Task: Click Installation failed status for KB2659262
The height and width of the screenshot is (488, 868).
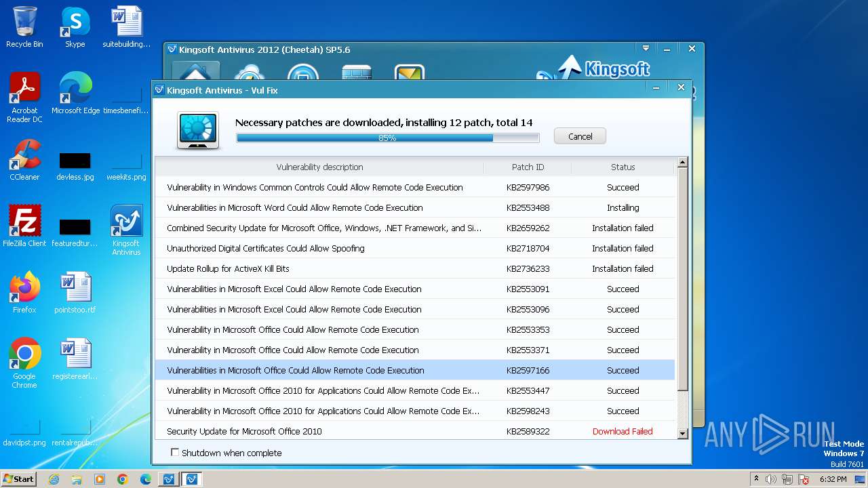Action: pos(623,228)
